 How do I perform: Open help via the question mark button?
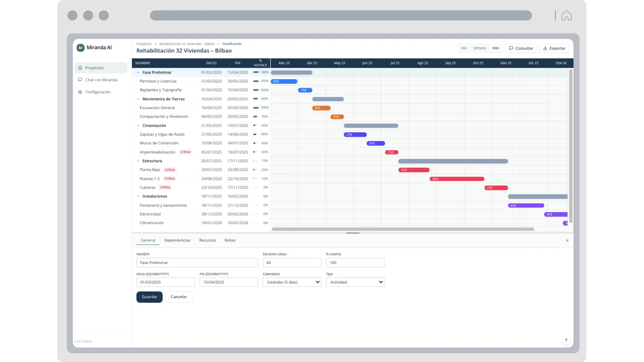click(x=566, y=340)
